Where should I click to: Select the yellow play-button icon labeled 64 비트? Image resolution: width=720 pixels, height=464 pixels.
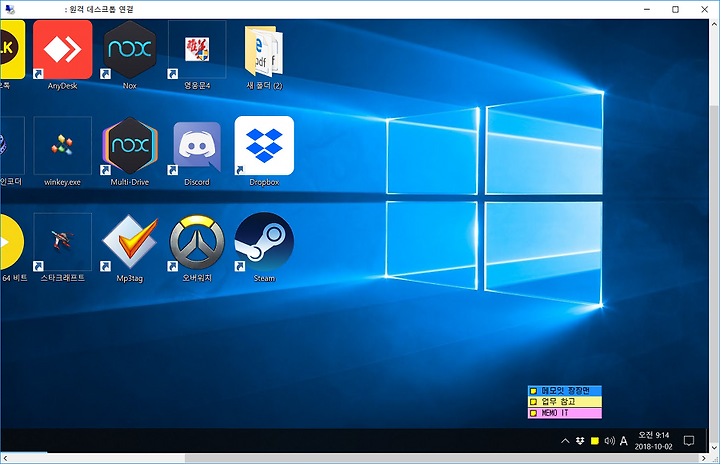12,242
